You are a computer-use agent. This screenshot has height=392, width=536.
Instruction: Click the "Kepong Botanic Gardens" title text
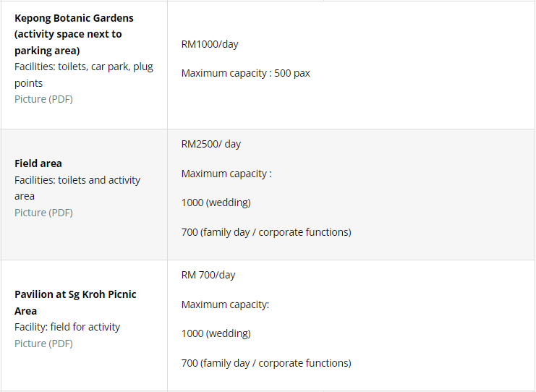click(74, 18)
